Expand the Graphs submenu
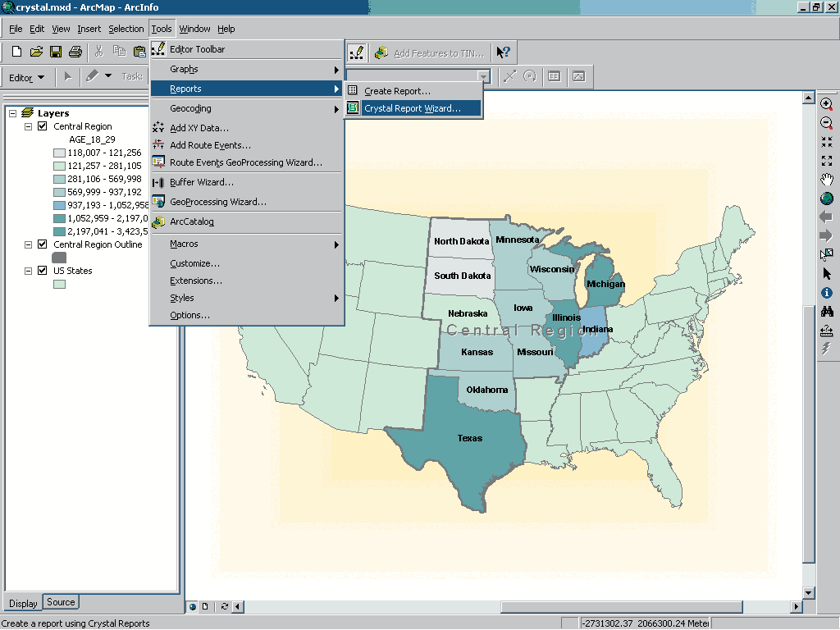 246,69
